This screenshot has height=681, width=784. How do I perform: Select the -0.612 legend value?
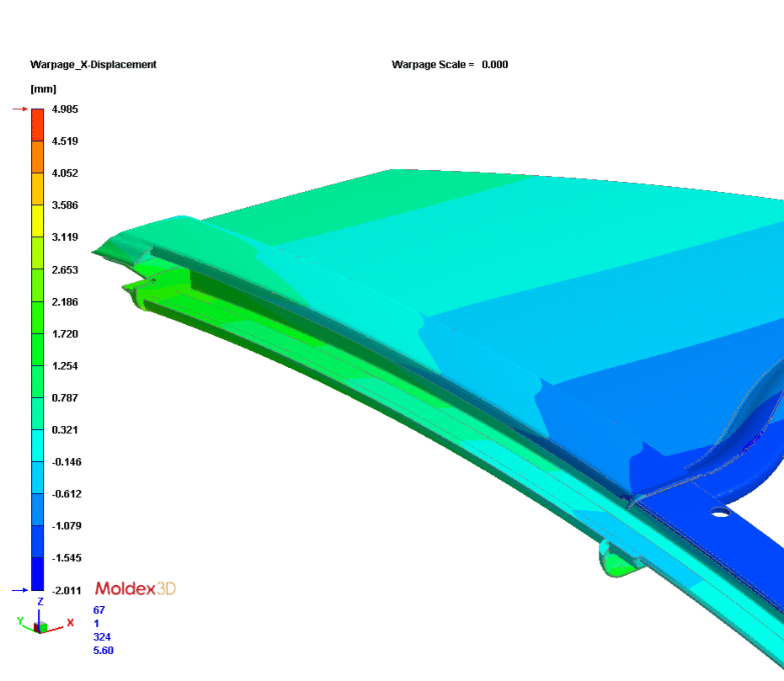click(67, 493)
